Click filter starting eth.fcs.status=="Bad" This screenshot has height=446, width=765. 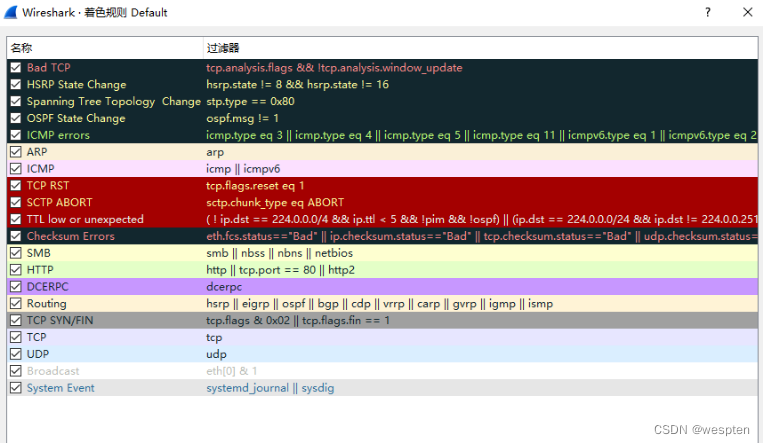(x=482, y=236)
